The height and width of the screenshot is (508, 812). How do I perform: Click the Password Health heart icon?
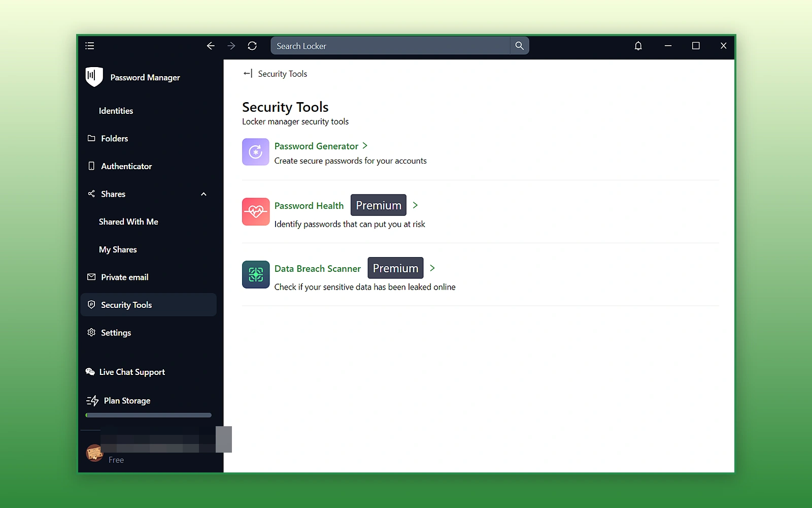click(256, 211)
